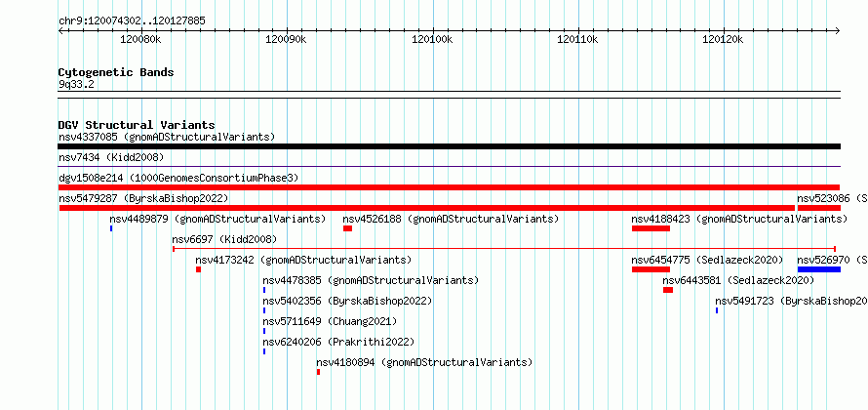
Task: Open nsv6443581 Sedlazeck2020 label
Action: 738,280
